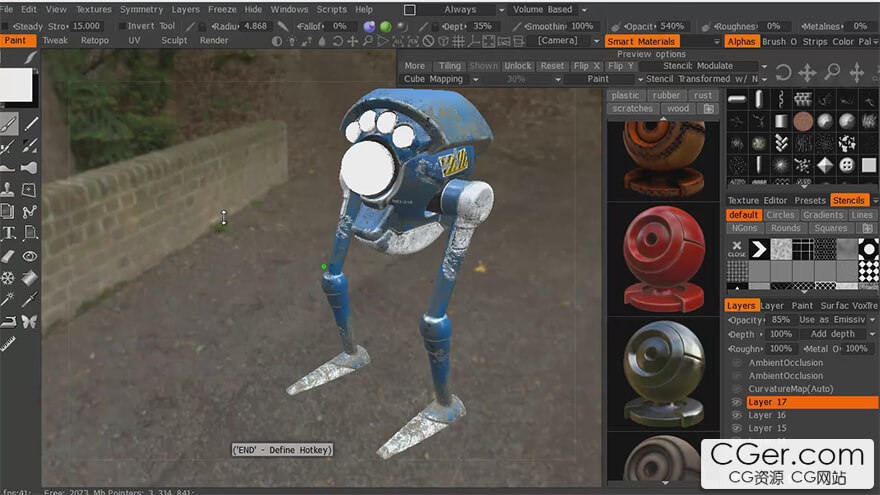This screenshot has height=495, width=880.
Task: Select the Eraser tool
Action: tap(8, 256)
